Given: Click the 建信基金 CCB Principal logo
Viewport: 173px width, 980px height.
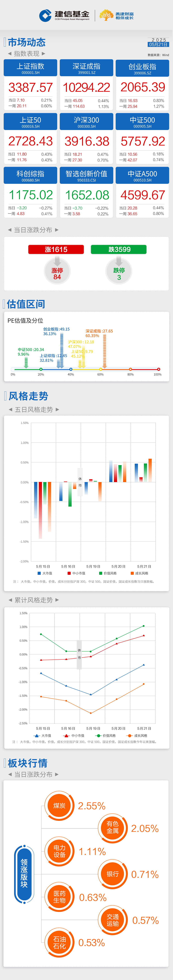Looking at the screenshot, I should 64,16.
